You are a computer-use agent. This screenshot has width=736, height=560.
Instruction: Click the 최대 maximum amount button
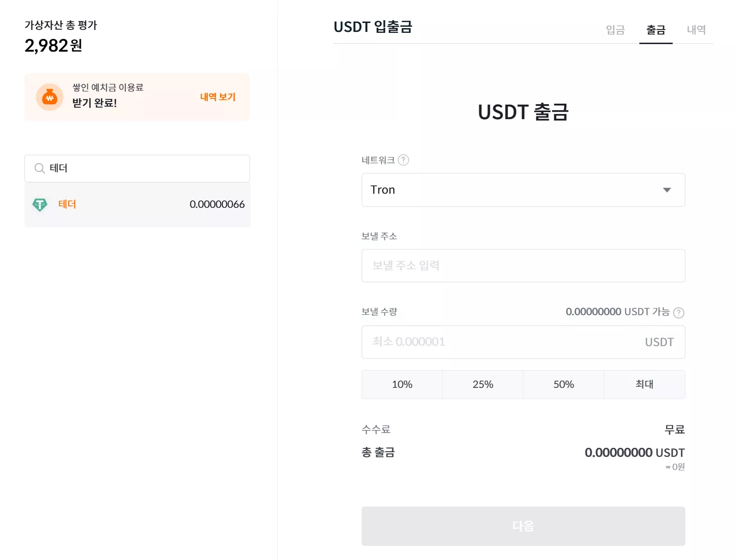pyautogui.click(x=644, y=385)
